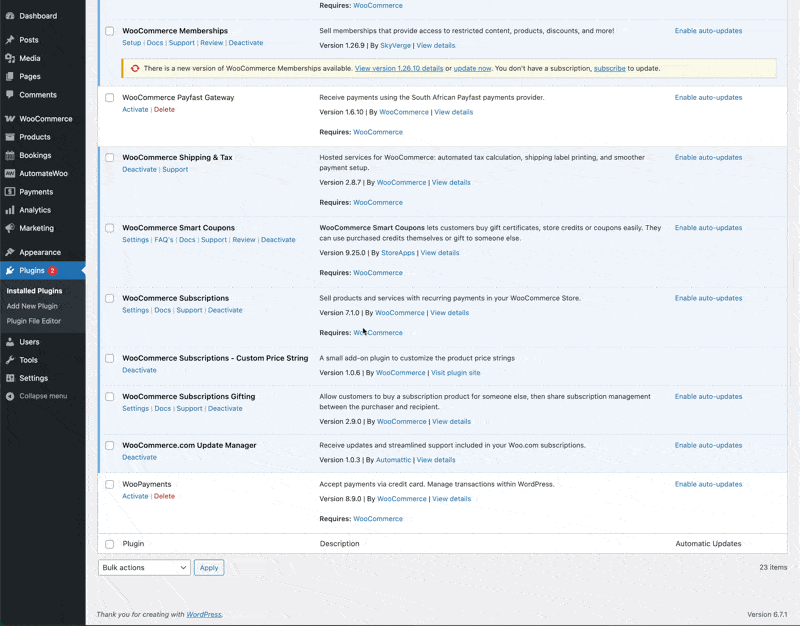Activate the WooCommerce Payfast Gateway plugin
The height and width of the screenshot is (626, 800).
coord(135,109)
